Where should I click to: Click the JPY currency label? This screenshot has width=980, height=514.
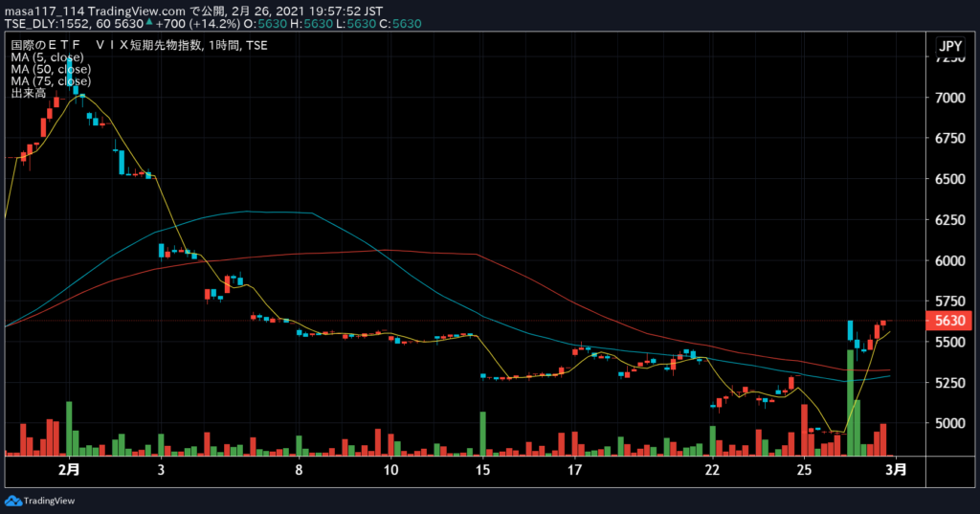coord(950,46)
